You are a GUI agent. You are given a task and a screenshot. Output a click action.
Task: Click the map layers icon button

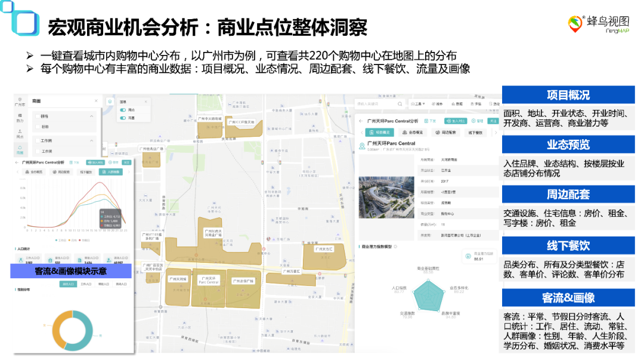pyautogui.click(x=110, y=101)
